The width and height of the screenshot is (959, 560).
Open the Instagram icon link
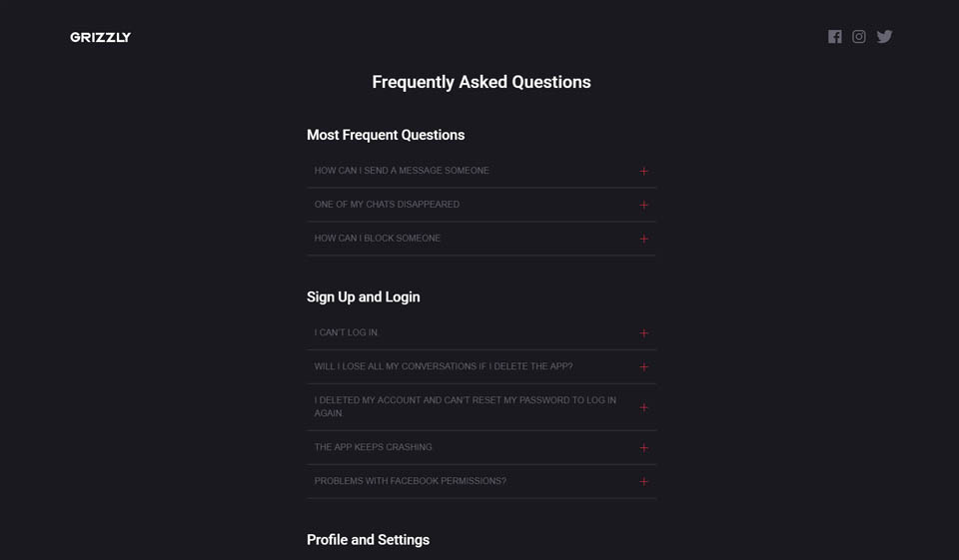pyautogui.click(x=859, y=37)
